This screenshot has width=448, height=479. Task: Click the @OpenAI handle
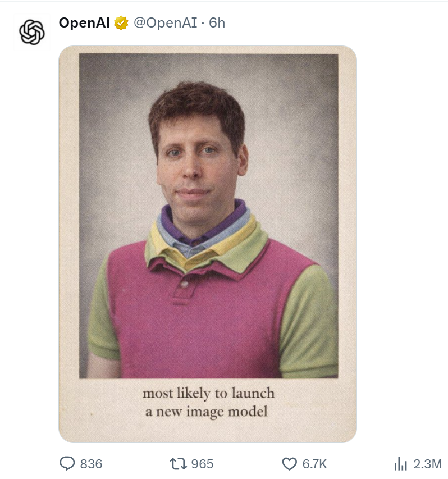pos(164,23)
